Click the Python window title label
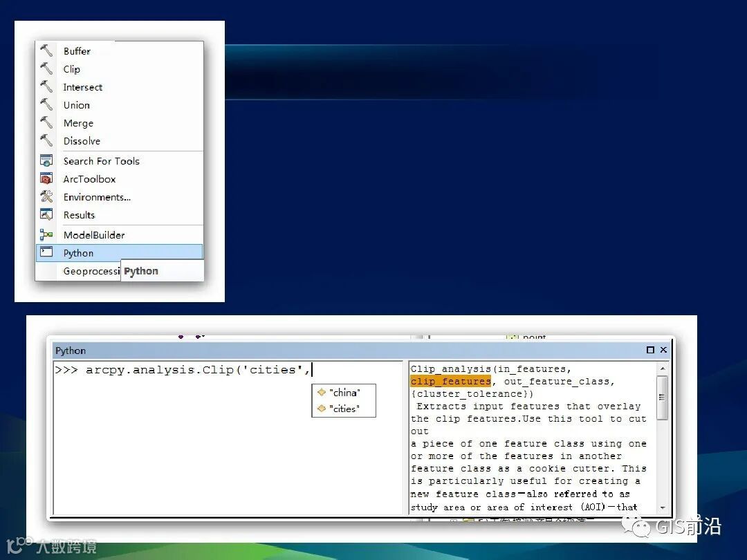The image size is (747, 560). pyautogui.click(x=71, y=351)
